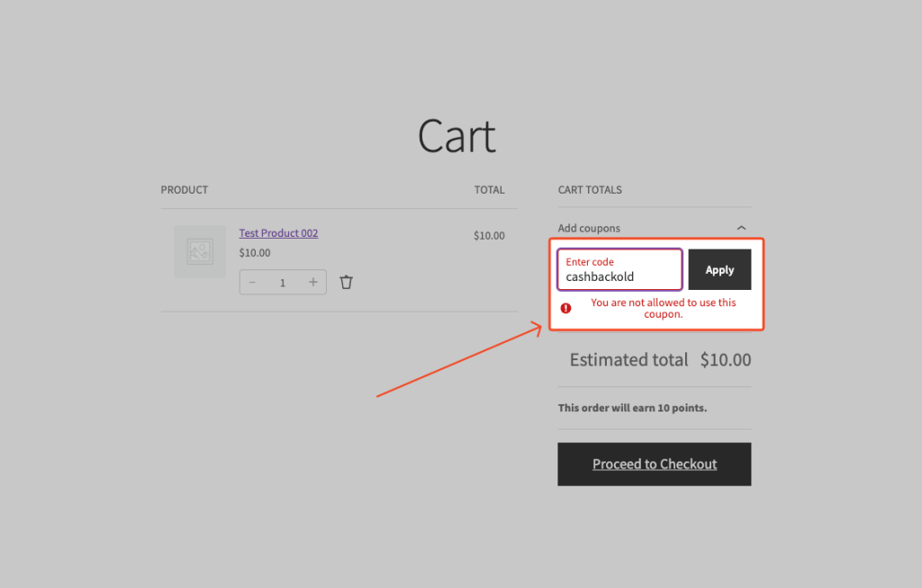Click the PRODUCT column header

[185, 190]
